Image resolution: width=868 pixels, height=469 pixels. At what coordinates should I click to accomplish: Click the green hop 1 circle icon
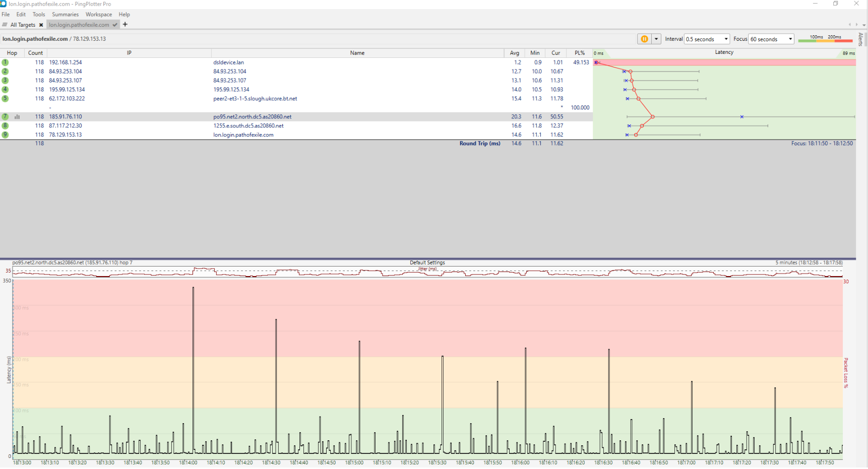(x=5, y=62)
